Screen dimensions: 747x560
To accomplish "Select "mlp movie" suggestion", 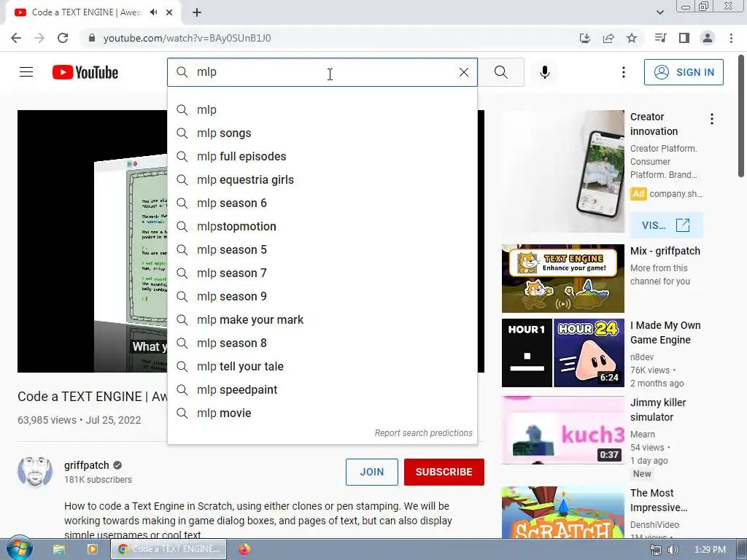I will [322, 413].
